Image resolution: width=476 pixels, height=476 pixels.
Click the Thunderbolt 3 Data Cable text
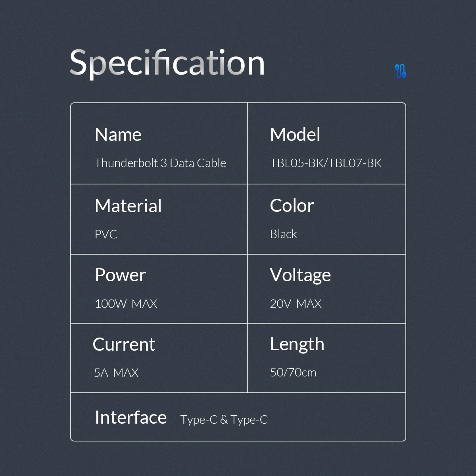point(160,163)
